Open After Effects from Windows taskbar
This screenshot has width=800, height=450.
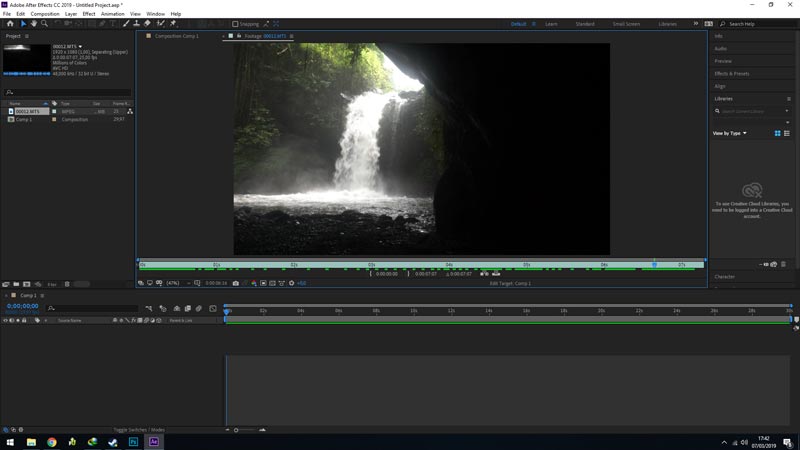coord(154,442)
